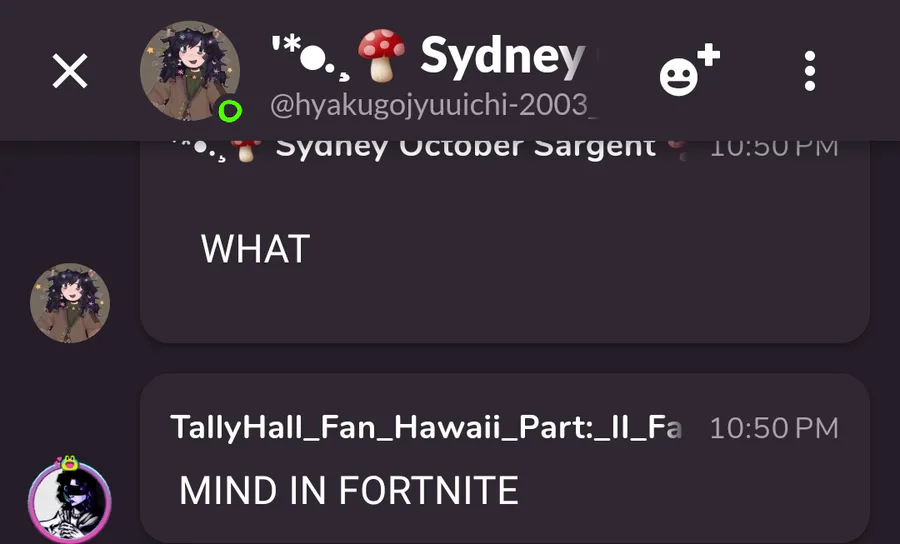This screenshot has height=544, width=900.
Task: Open the three-dot more options menu
Action: pos(809,71)
